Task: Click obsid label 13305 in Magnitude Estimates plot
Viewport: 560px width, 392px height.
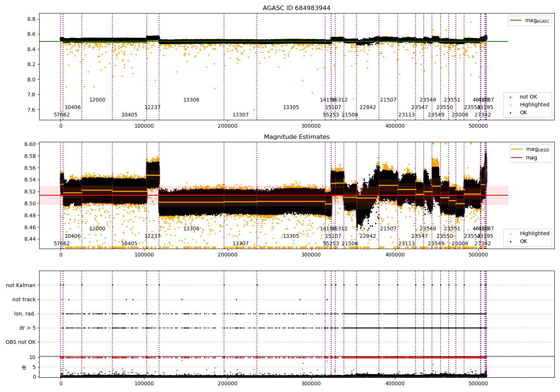Action: [291, 236]
